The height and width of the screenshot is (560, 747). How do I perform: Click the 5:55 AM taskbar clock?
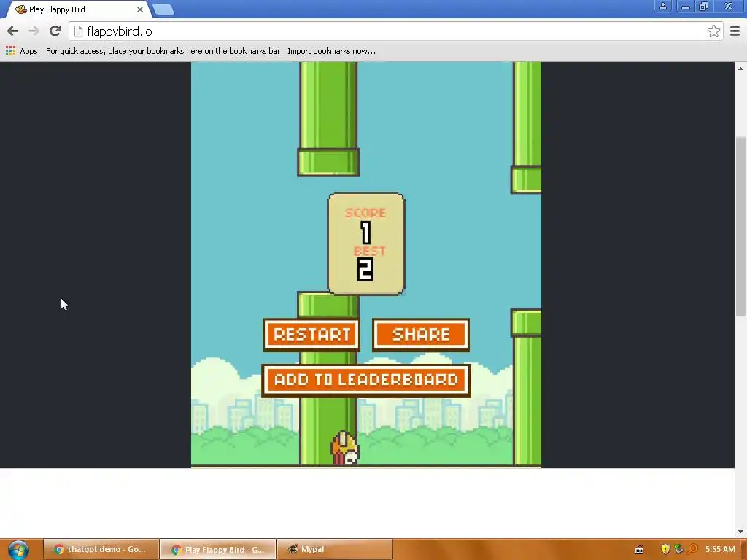tap(720, 550)
